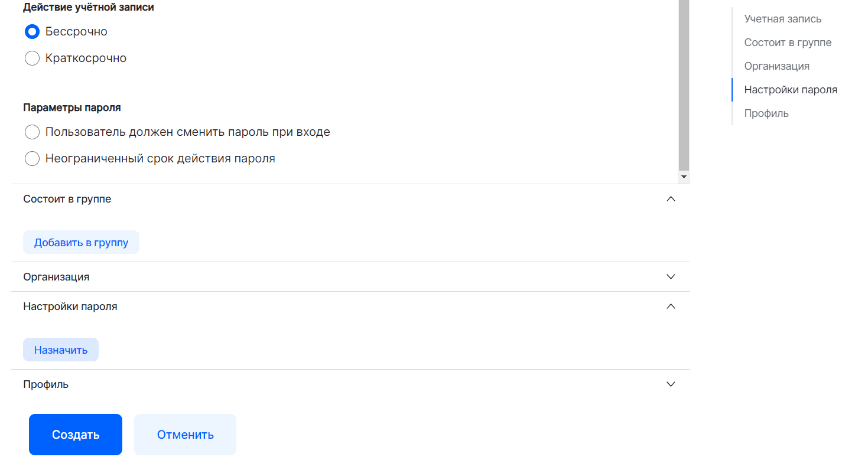Screen dimensions: 868x460
Task: Collapse the Настройки пароля section chevron
Action: (x=671, y=306)
